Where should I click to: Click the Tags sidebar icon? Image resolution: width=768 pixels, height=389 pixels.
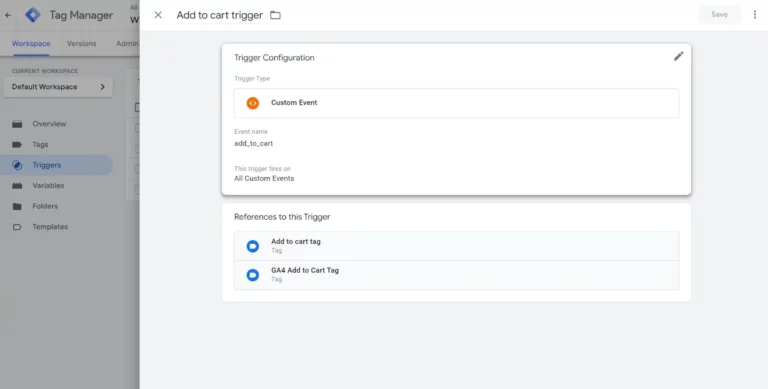17,145
